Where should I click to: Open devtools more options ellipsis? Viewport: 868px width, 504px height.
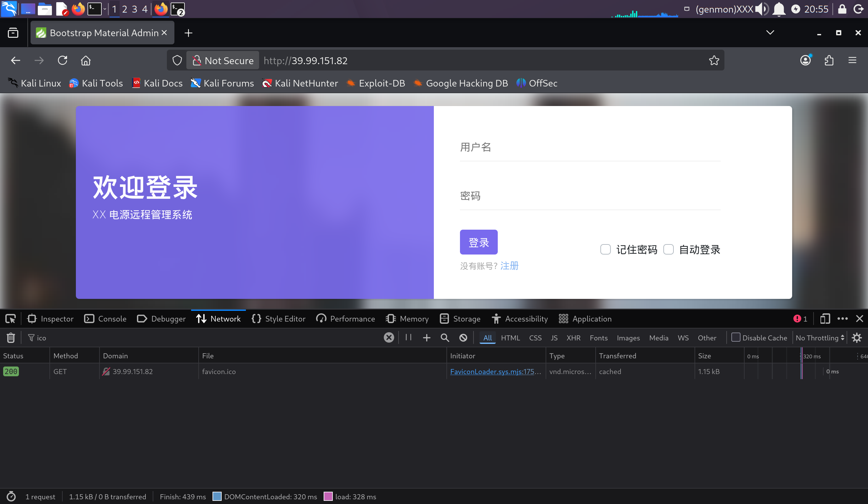click(x=842, y=319)
